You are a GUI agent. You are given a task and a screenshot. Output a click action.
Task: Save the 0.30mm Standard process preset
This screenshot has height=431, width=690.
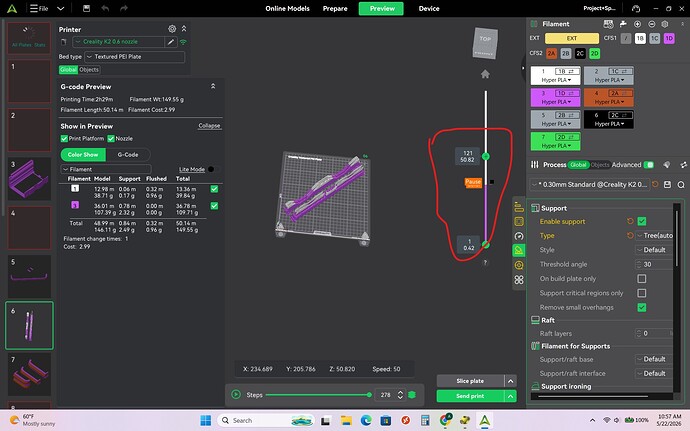tap(667, 184)
